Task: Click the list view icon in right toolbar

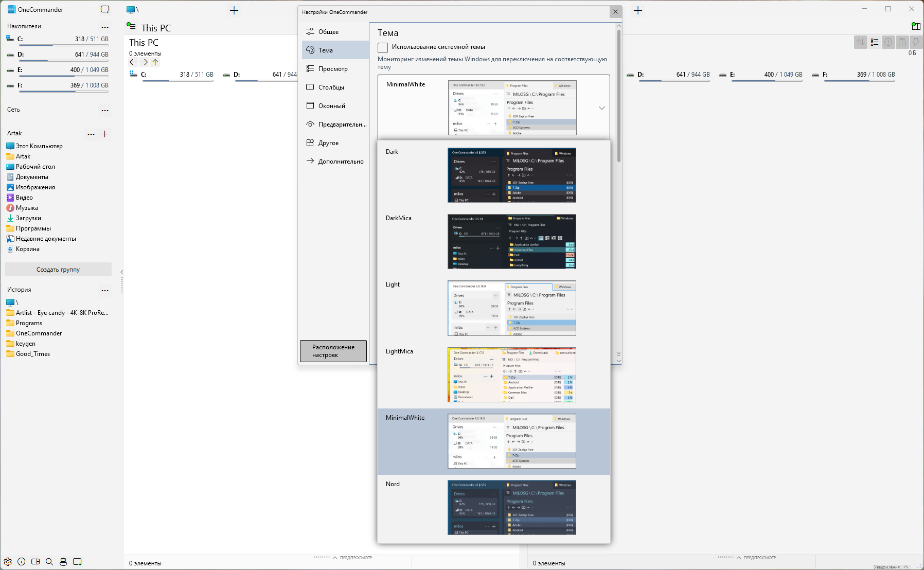Action: tap(875, 42)
